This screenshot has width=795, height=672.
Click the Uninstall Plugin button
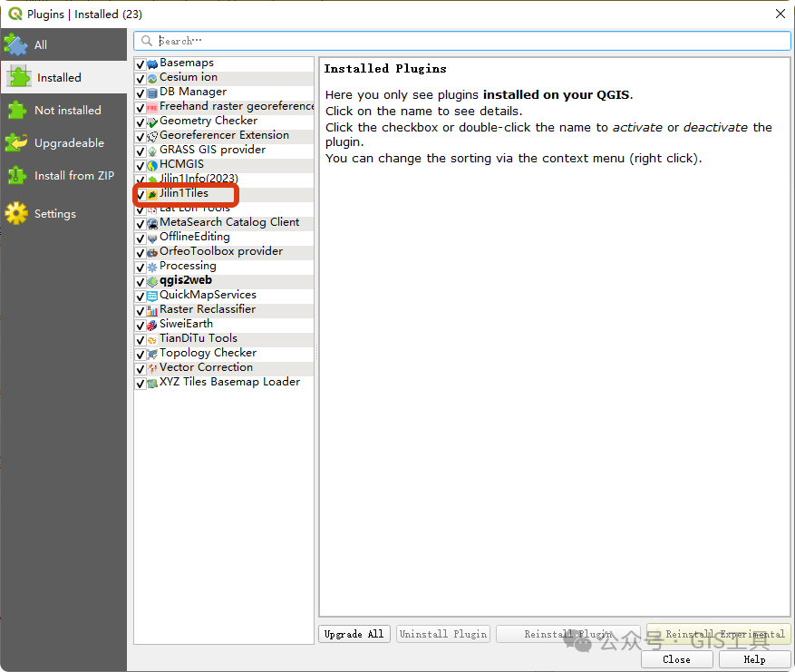pos(443,634)
